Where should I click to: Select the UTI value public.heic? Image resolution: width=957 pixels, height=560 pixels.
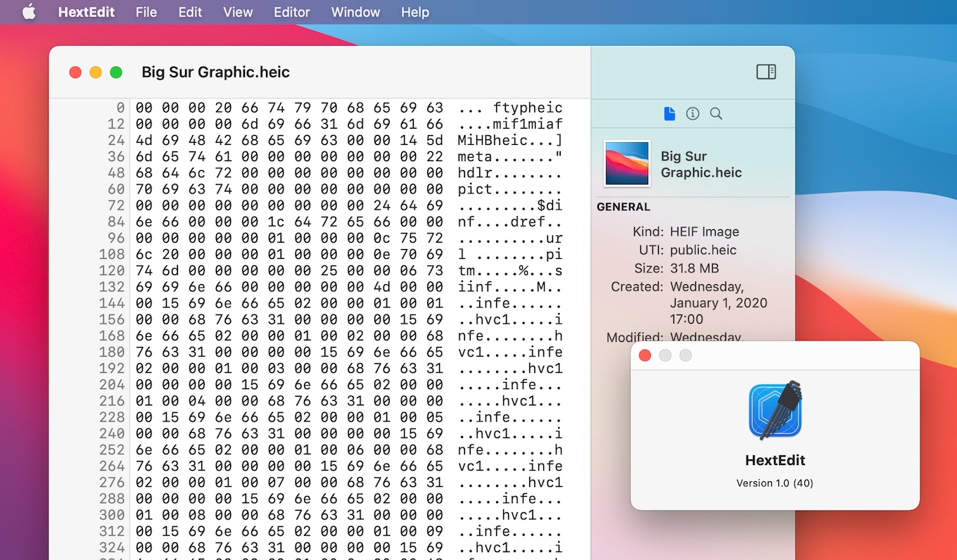pos(703,250)
